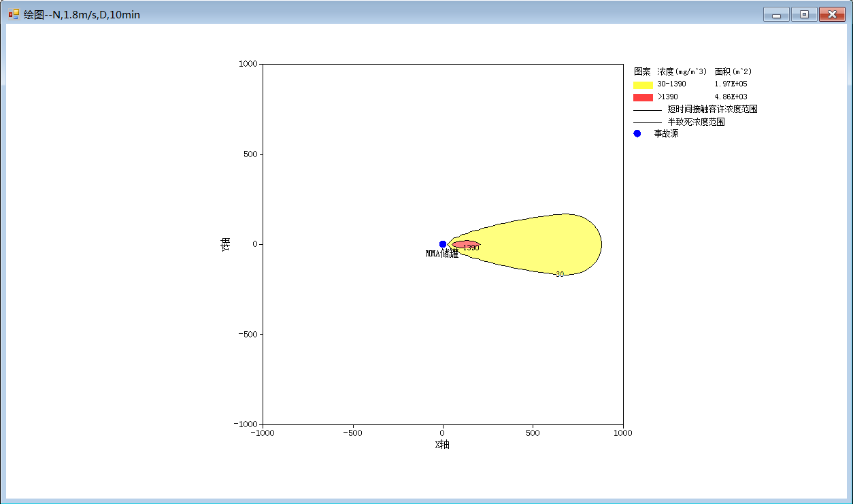Viewport: 853px width, 504px height.
Task: Click the x-axis tick label 500
Action: (533, 433)
